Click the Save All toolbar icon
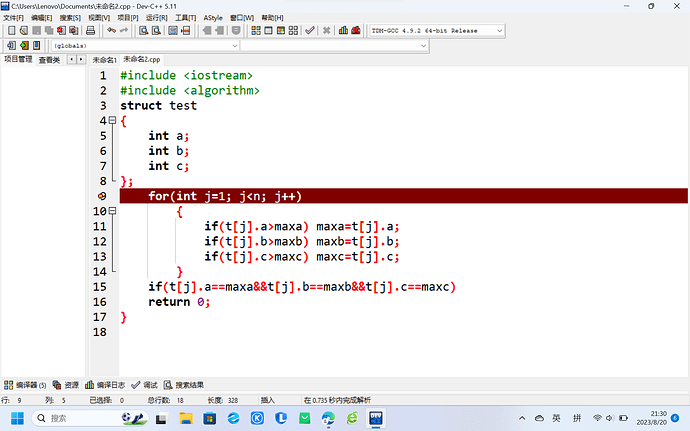This screenshot has width=690, height=431. point(49,30)
